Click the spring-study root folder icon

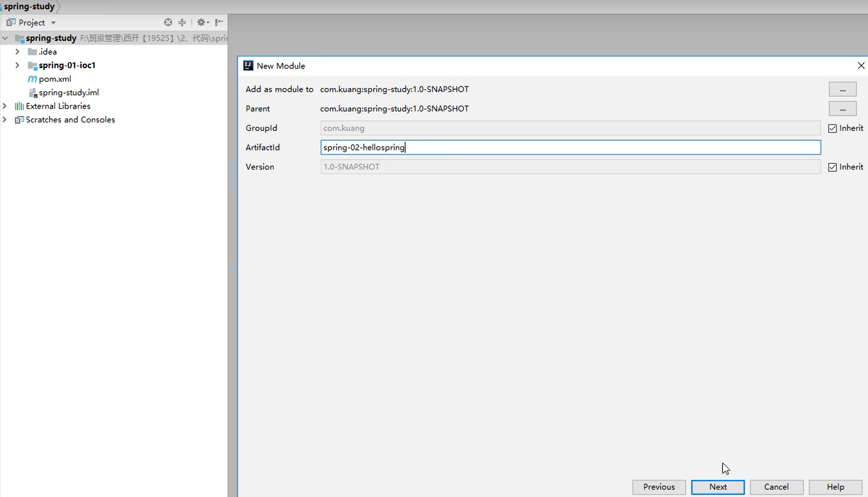tap(19, 38)
